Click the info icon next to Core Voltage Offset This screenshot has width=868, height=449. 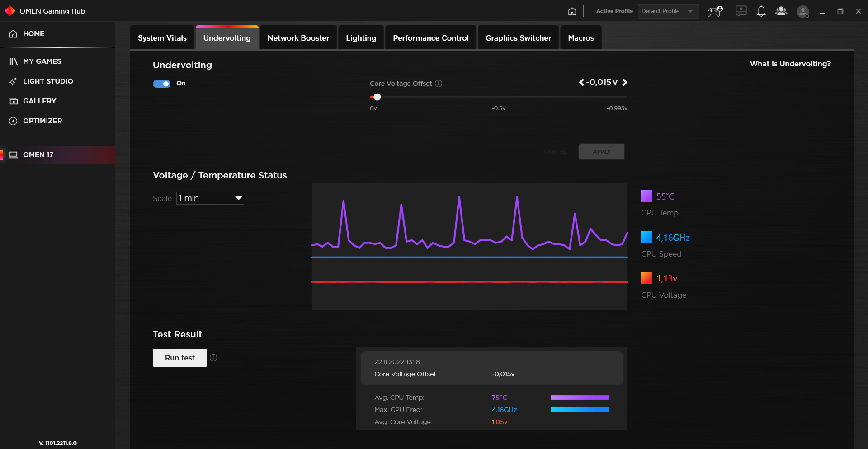[x=439, y=84]
